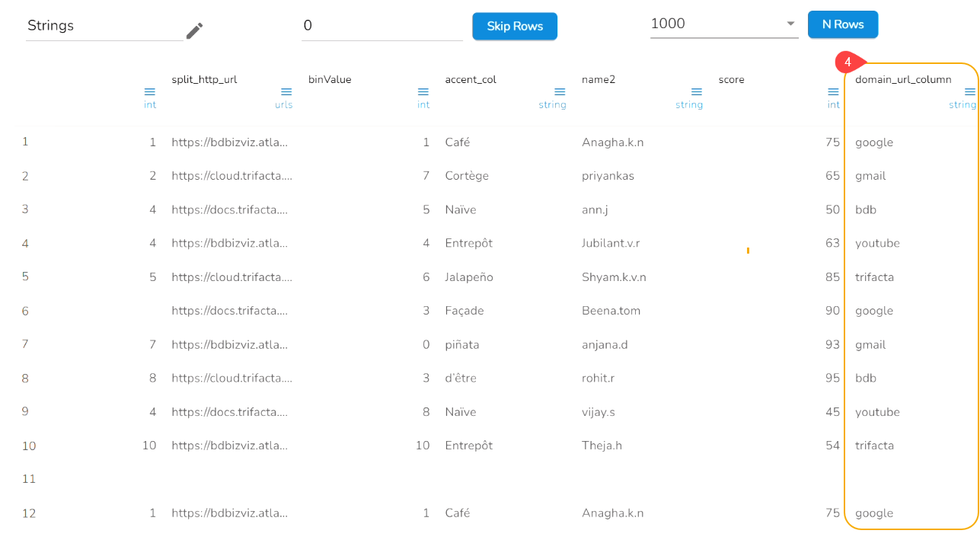Select the split_http_url column header
The height and width of the screenshot is (540, 980).
point(204,79)
